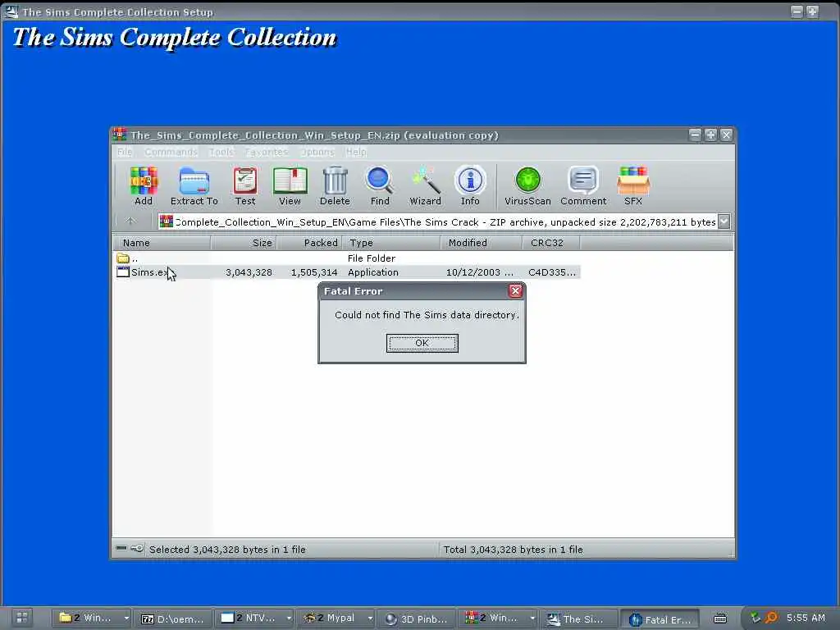Open the Options menu
Image resolution: width=840 pixels, height=630 pixels.
point(317,152)
